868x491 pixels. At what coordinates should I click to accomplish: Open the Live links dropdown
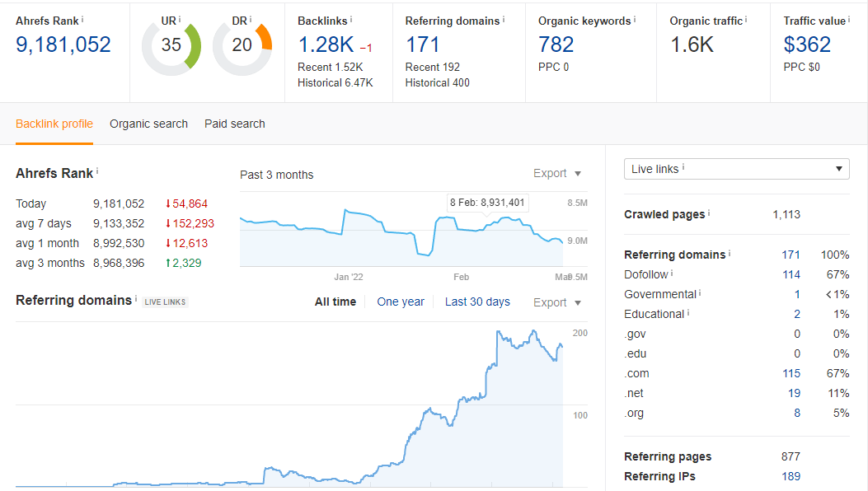tap(736, 169)
